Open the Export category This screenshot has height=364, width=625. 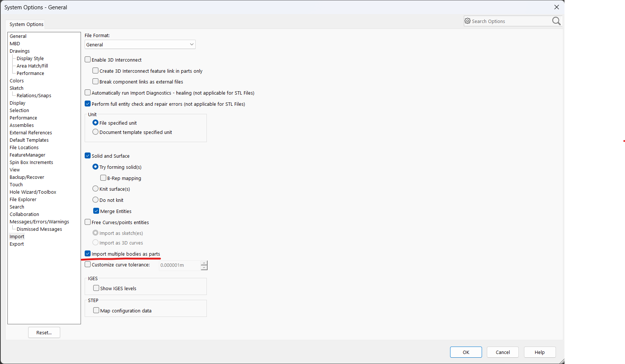click(x=17, y=244)
